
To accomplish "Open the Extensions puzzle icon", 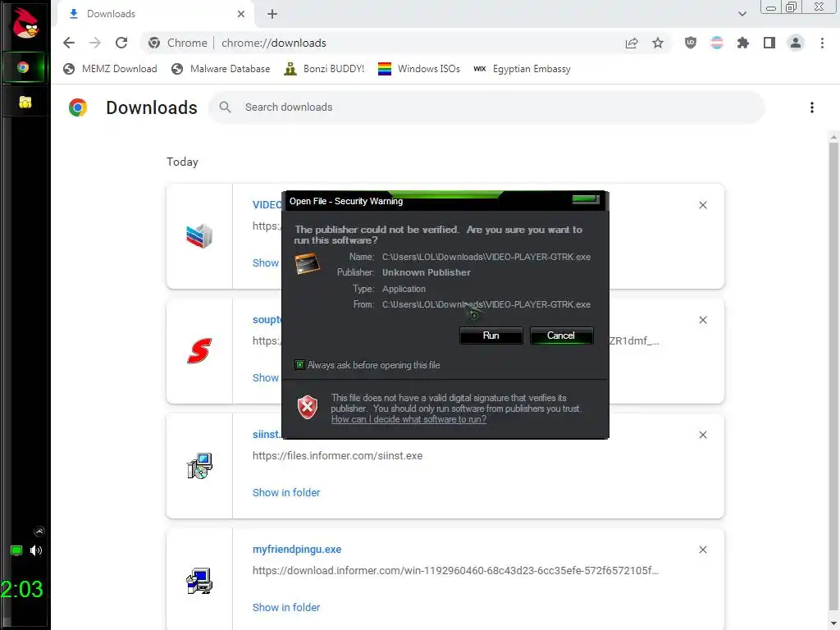I will click(x=742, y=43).
